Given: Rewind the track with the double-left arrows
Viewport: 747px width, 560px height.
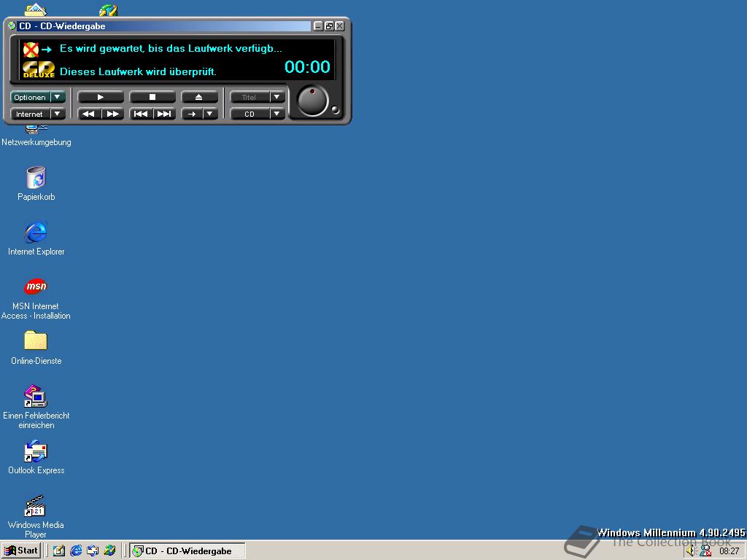Looking at the screenshot, I should (x=89, y=114).
